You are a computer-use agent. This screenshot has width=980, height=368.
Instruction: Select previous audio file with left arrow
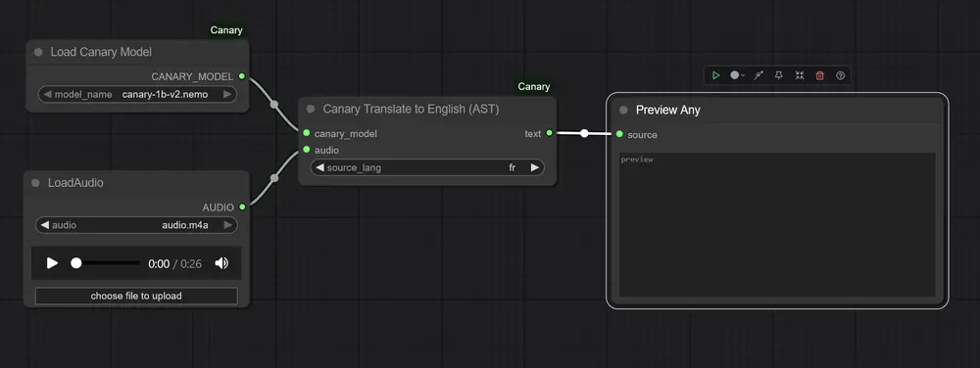[44, 225]
